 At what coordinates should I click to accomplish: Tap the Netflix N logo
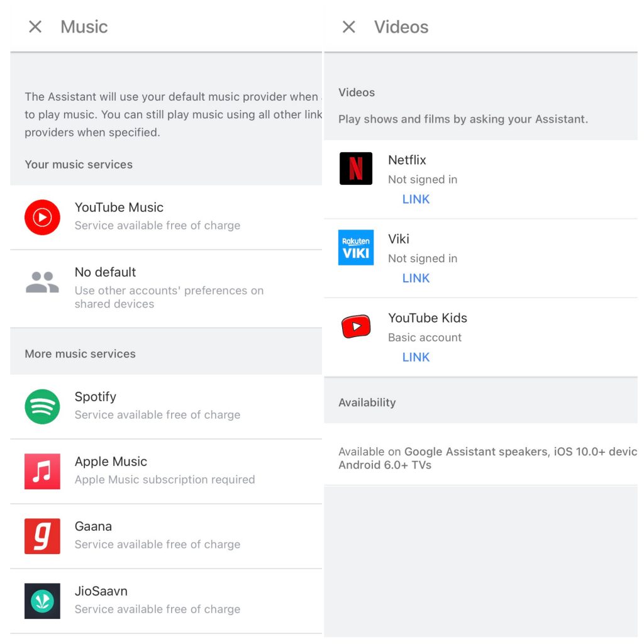point(356,169)
